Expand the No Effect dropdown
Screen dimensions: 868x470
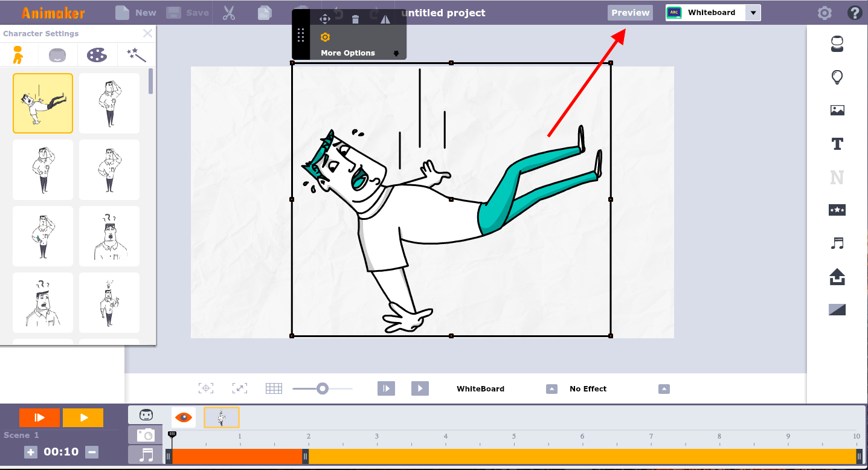[x=664, y=388]
